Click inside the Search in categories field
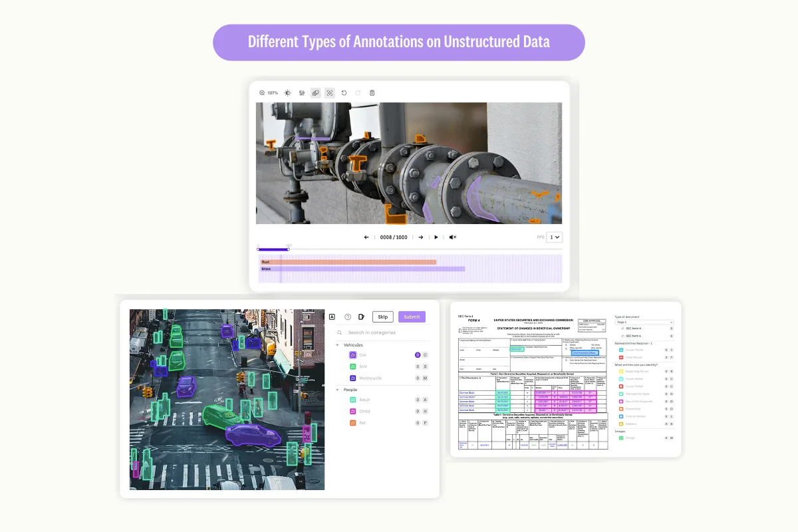798x532 pixels. click(x=372, y=332)
